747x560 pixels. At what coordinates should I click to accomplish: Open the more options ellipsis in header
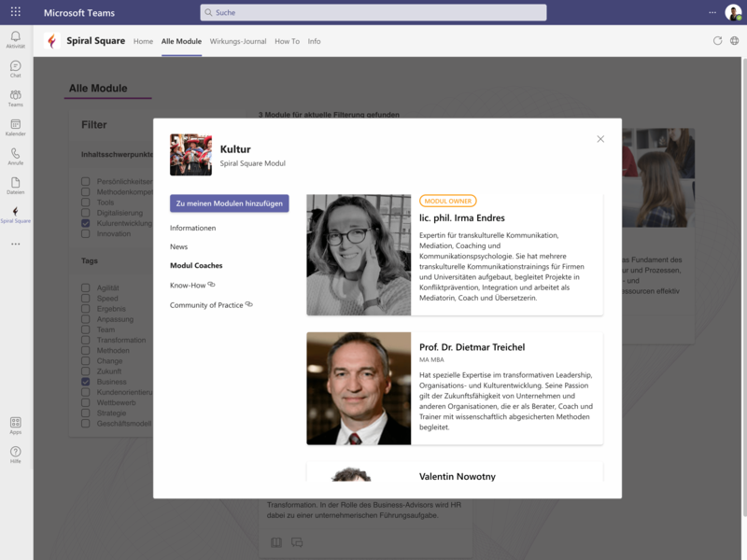[x=712, y=12]
